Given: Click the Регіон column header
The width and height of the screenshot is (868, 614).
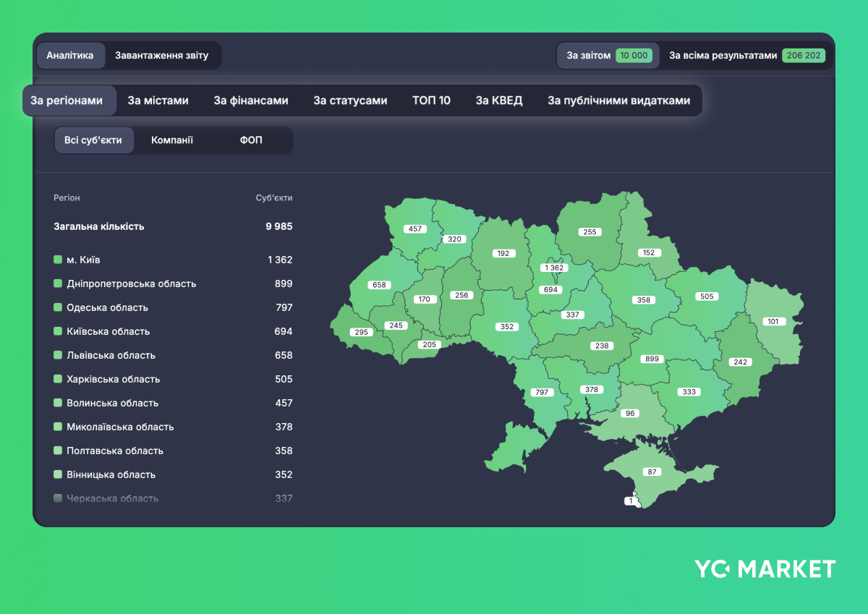Looking at the screenshot, I should pos(67,197).
